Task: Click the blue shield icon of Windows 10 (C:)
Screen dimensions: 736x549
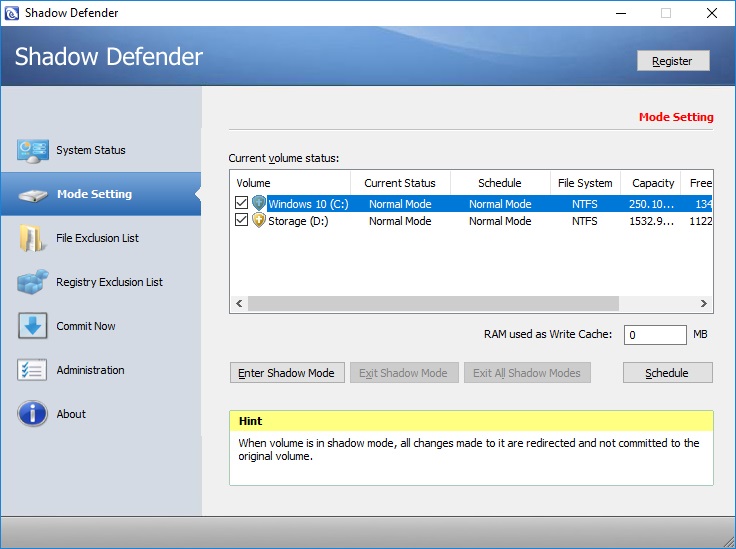Action: click(x=259, y=203)
